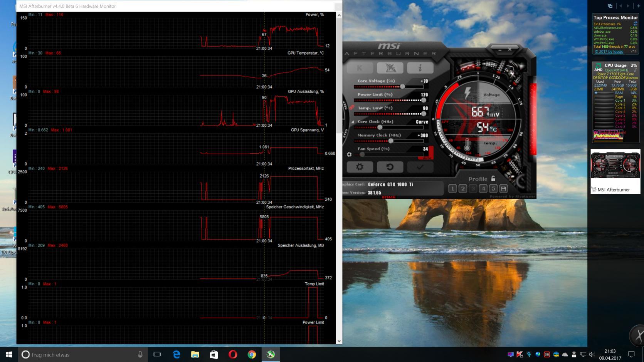Launch Opera browser from taskbar
The height and width of the screenshot is (362, 644).
233,354
